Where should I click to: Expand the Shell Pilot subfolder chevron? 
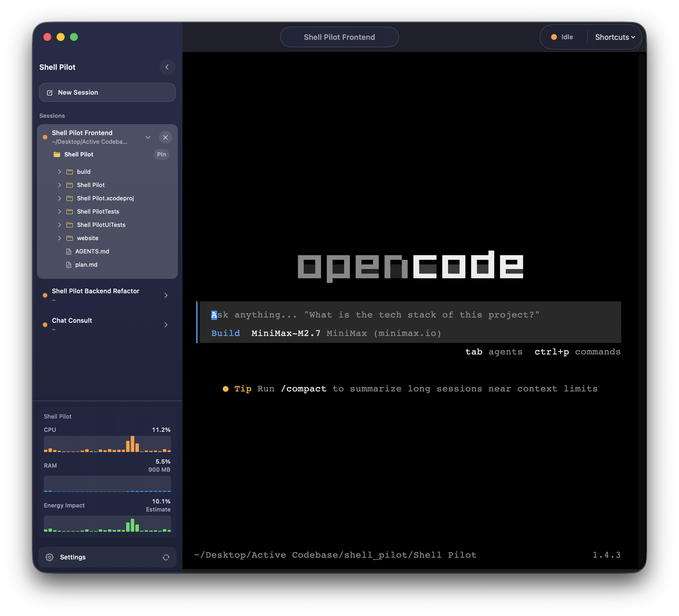(59, 185)
